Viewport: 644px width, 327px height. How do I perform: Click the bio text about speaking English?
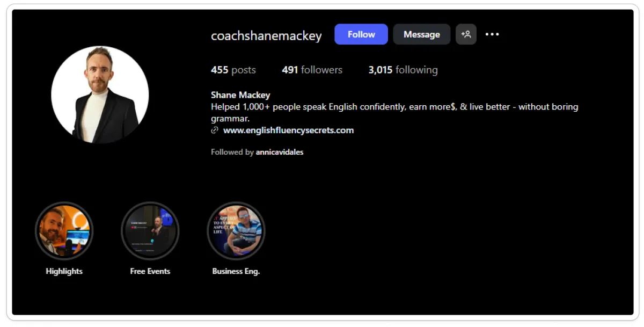tap(394, 112)
